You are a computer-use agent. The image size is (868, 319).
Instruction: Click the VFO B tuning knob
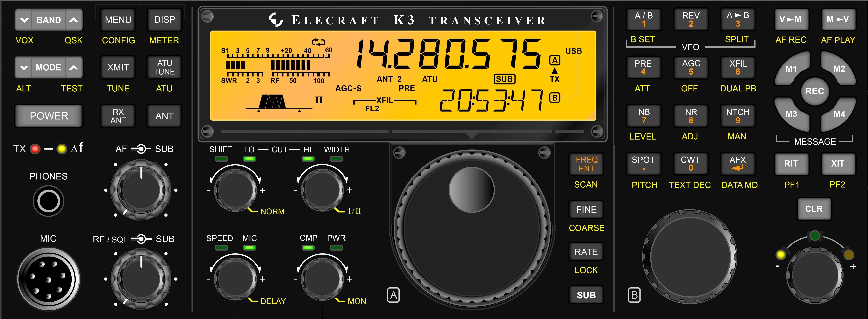coord(690,257)
